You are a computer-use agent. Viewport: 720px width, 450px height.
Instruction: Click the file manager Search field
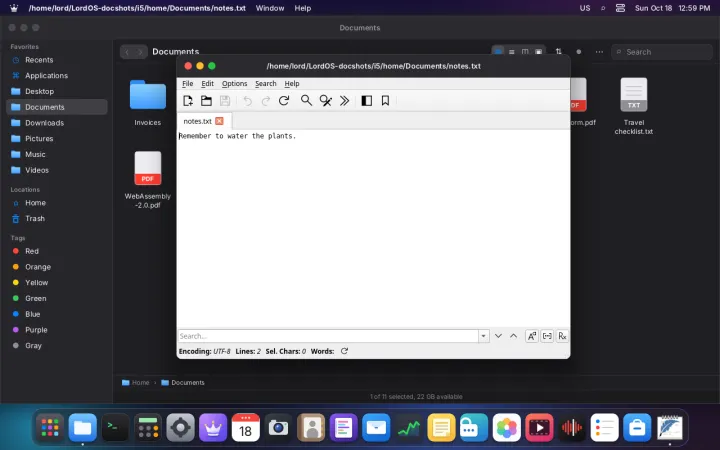pos(662,52)
